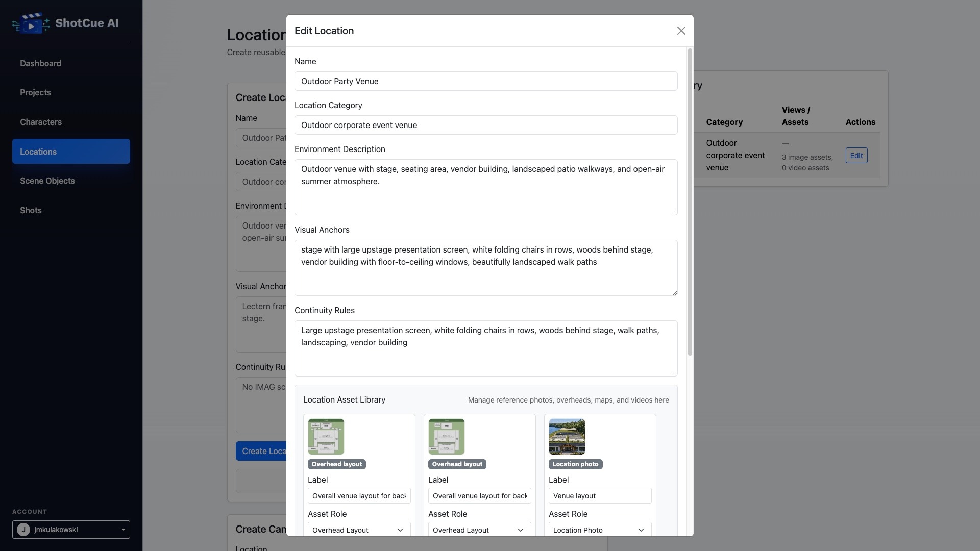
Task: Click Label field of first overhead layout asset
Action: [359, 496]
